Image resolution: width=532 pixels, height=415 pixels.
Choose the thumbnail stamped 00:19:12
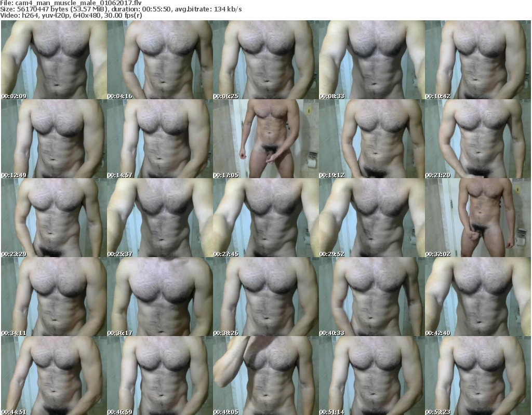(371, 139)
